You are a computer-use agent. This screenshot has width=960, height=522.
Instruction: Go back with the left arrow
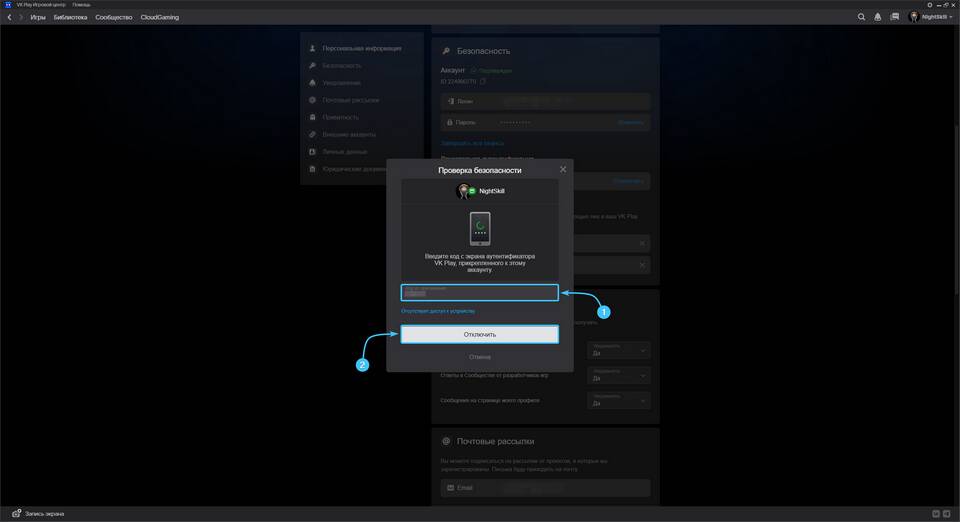point(9,17)
